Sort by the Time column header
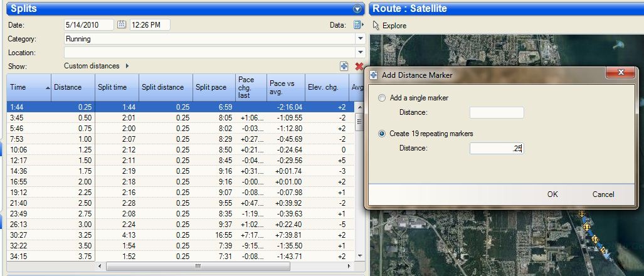Viewport: 644px width, 276px height. pos(29,87)
